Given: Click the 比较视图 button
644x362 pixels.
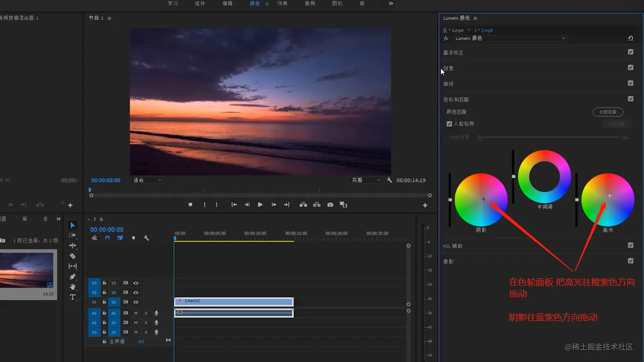Looking at the screenshot, I should tap(608, 112).
